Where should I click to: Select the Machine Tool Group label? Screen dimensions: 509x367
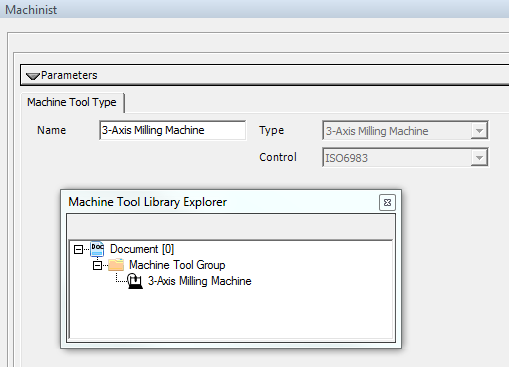point(177,265)
